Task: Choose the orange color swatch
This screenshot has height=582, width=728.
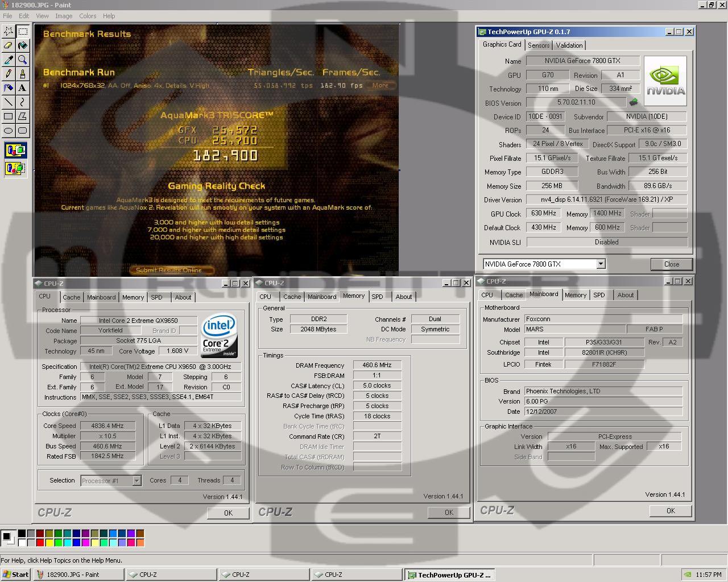Action: [x=140, y=542]
